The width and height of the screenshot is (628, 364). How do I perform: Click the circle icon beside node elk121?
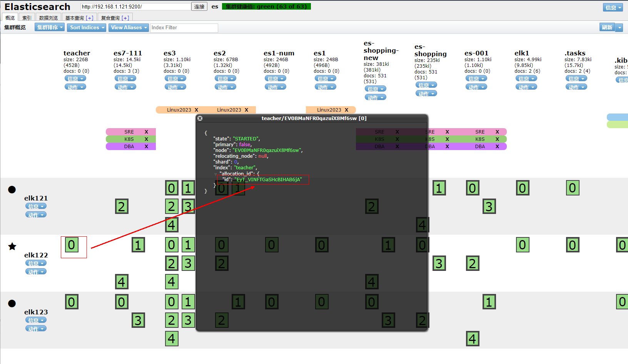click(x=12, y=189)
